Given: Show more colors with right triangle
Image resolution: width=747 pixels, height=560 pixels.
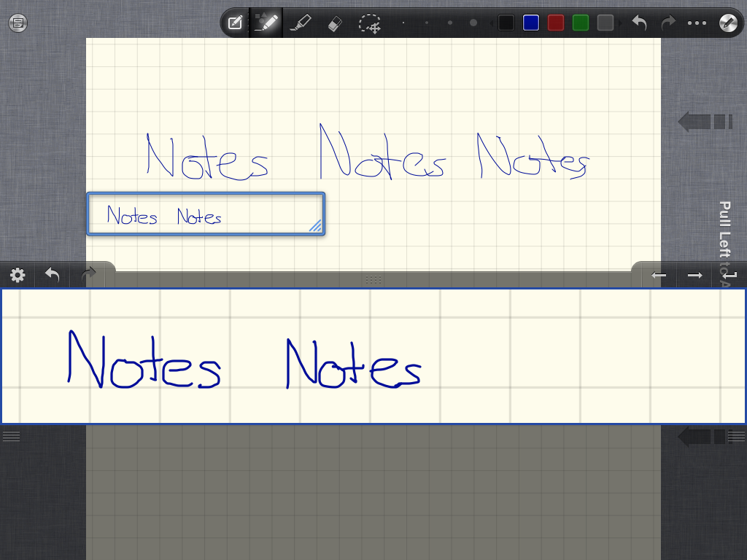Looking at the screenshot, I should [620, 23].
